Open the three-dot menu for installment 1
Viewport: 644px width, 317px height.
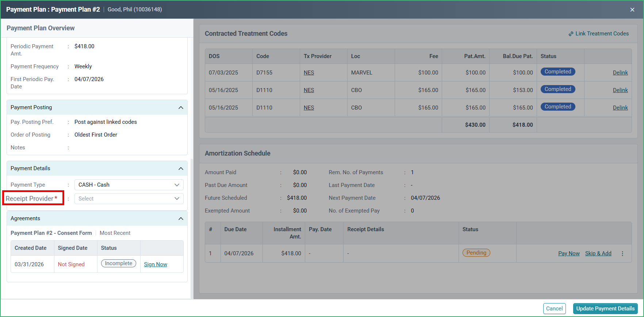[622, 253]
